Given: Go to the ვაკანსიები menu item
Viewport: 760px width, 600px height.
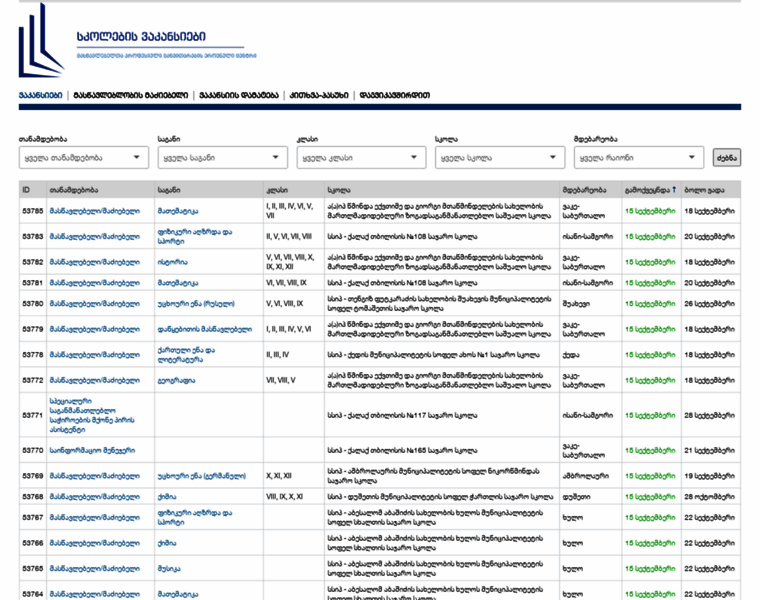Looking at the screenshot, I should coord(40,95).
